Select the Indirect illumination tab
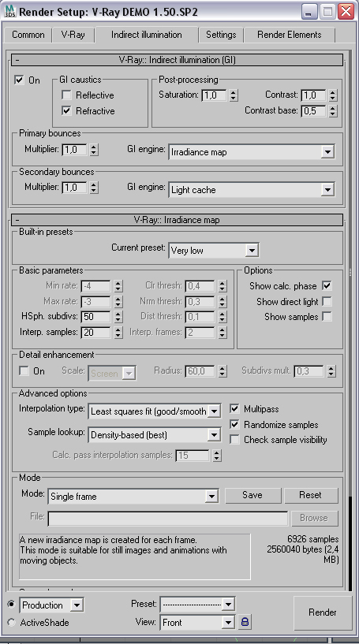 [147, 35]
